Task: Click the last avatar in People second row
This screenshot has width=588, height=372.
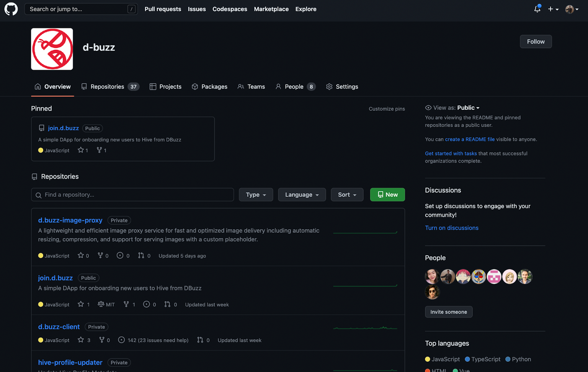Action: coord(432,292)
